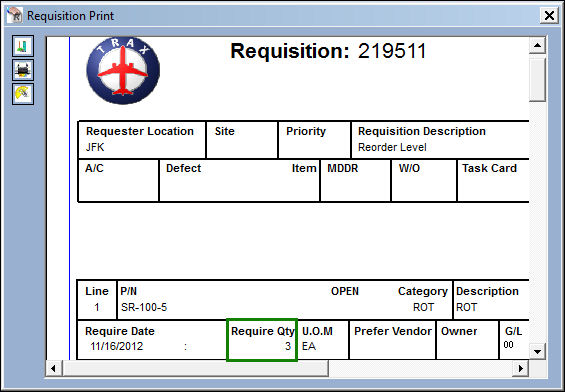
Task: Click the P/N column label
Action: pyautogui.click(x=129, y=291)
